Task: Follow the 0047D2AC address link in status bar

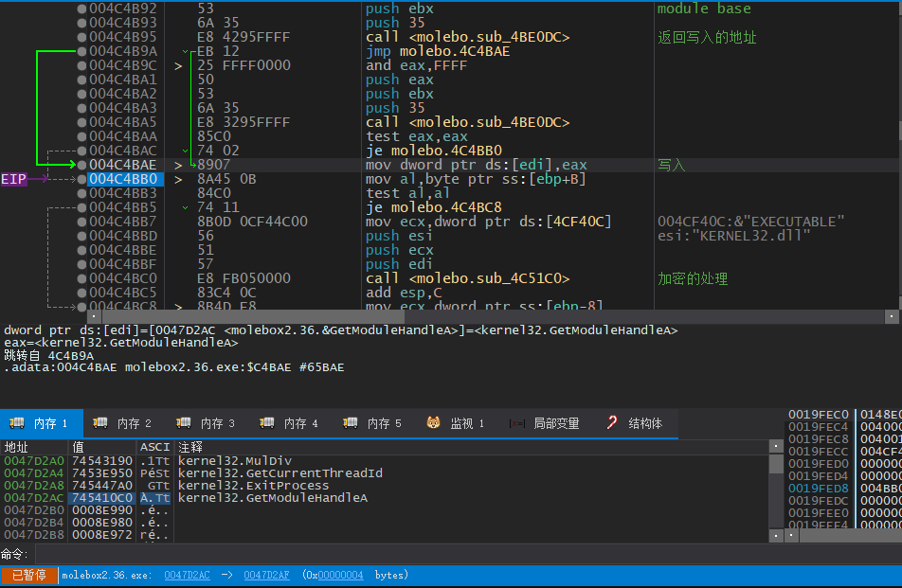Action: click(x=187, y=575)
